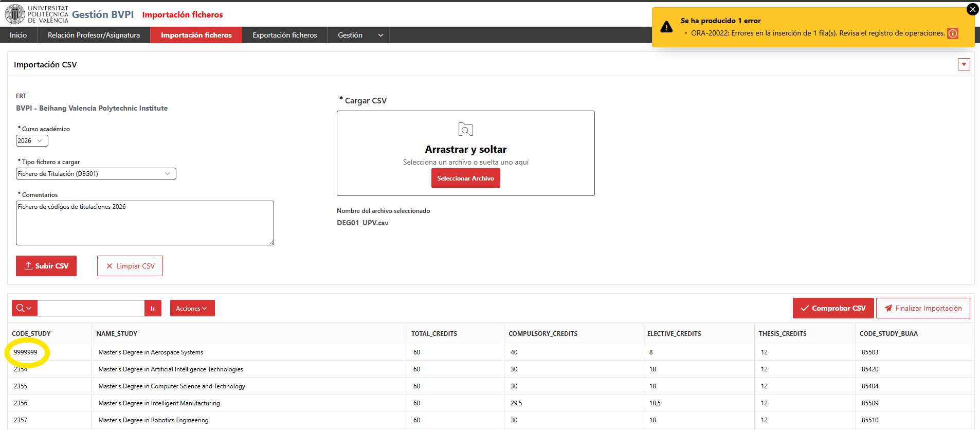Open the Acciones menu
Screen dimensions: 980x430
coord(192,308)
